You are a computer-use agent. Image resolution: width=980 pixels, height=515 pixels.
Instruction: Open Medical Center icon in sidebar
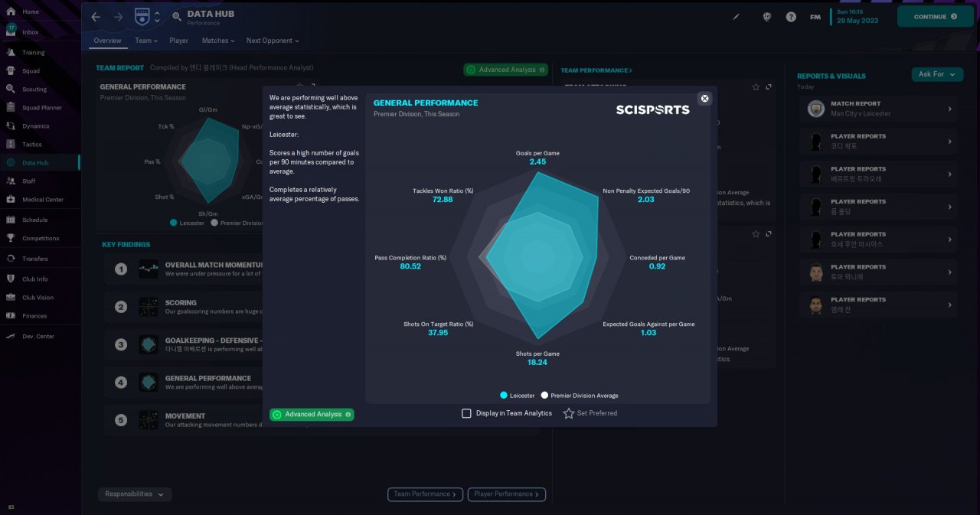(x=11, y=200)
